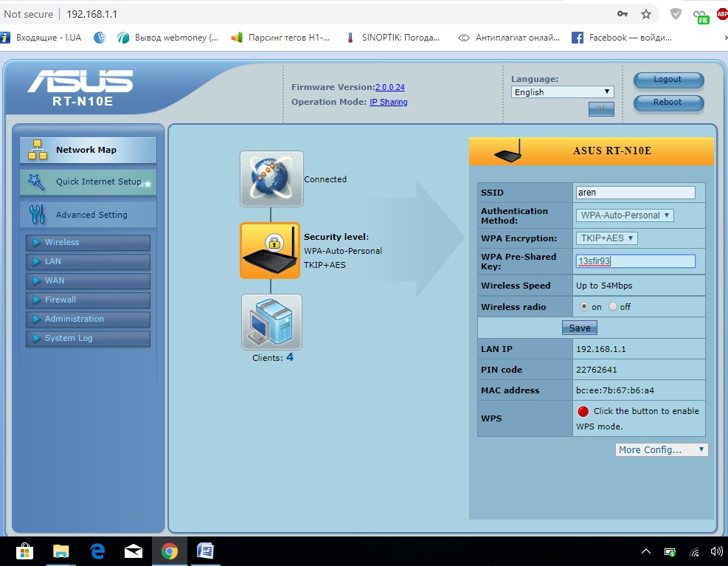728x566 pixels.
Task: Click the language Ok button
Action: click(x=601, y=109)
